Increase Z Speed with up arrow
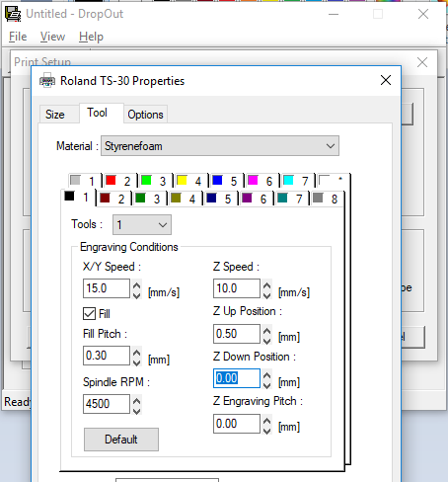 click(x=266, y=284)
